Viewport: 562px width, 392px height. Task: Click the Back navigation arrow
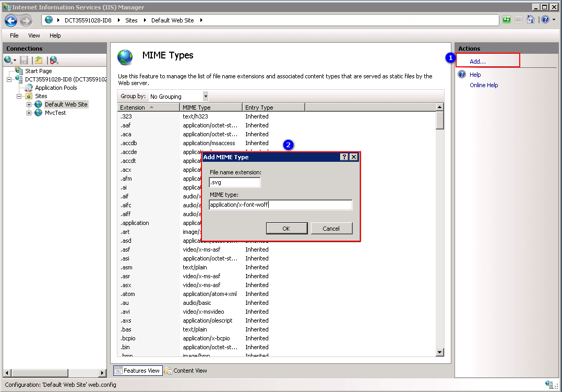pyautogui.click(x=11, y=21)
